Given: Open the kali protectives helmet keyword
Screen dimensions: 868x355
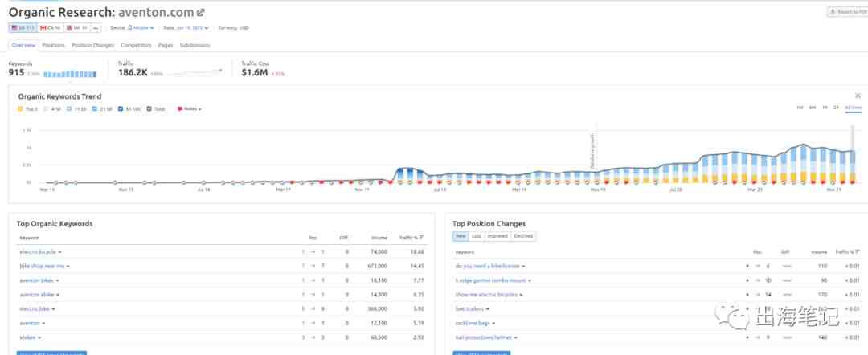Looking at the screenshot, I should (x=483, y=337).
